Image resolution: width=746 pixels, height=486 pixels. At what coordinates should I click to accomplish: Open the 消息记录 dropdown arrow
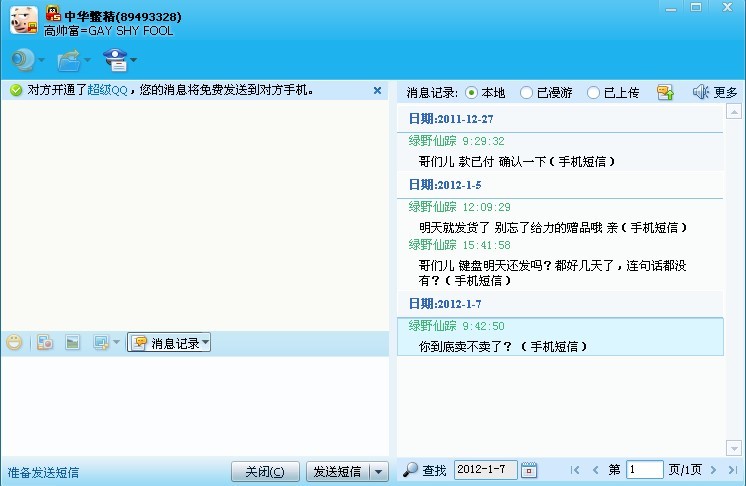click(206, 342)
